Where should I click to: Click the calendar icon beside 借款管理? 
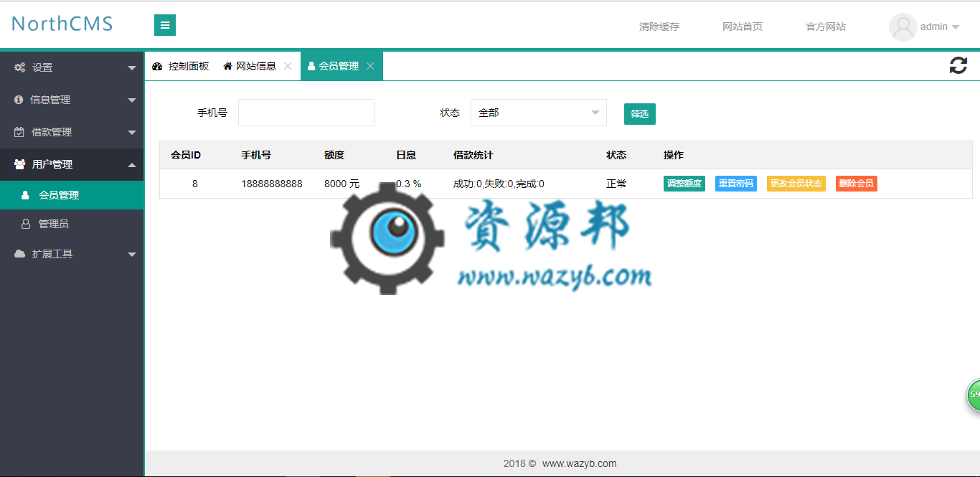click(x=19, y=132)
